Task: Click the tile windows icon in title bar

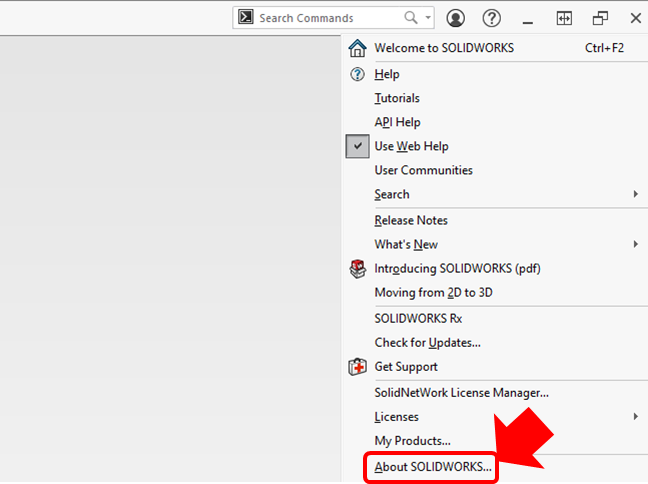Action: 564,18
